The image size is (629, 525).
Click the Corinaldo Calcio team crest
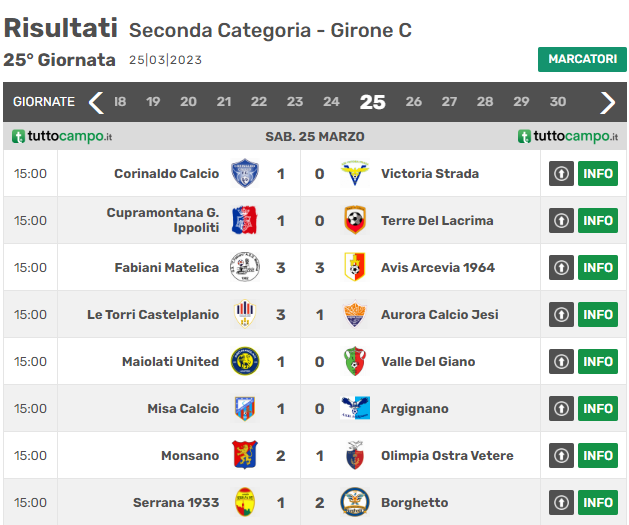click(x=245, y=174)
